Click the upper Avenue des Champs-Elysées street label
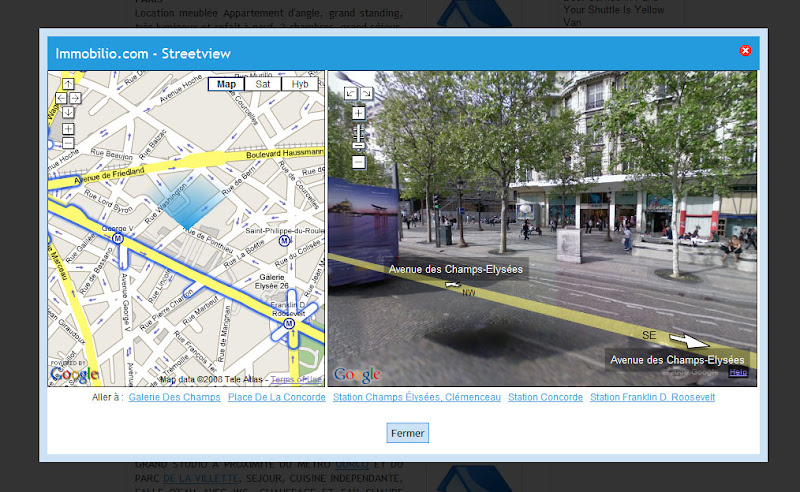The width and height of the screenshot is (800, 492). 456,269
